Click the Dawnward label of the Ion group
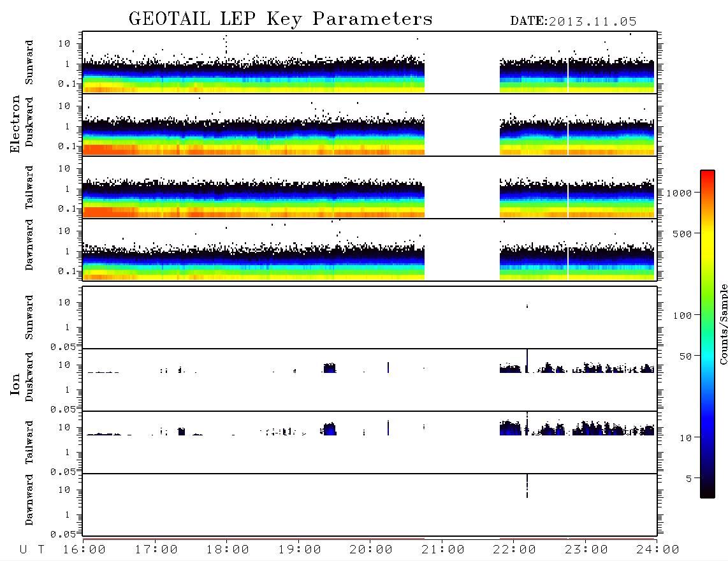728x561 pixels. click(x=29, y=500)
